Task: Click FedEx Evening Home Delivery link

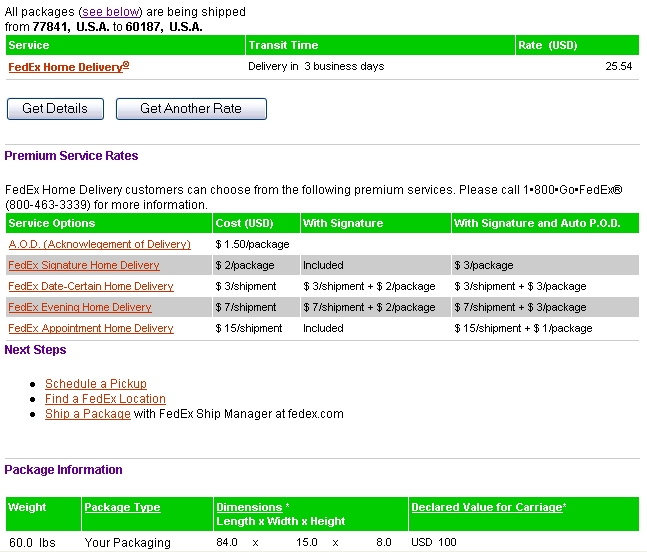Action: coord(80,307)
